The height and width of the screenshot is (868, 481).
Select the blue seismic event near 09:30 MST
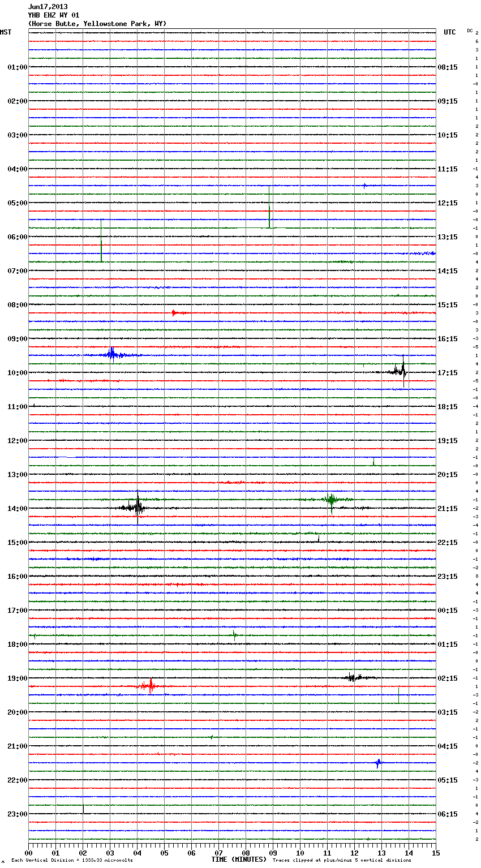113,355
